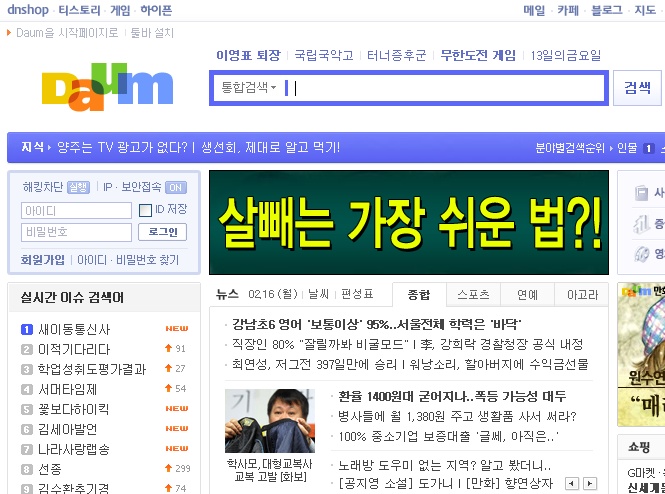Viewport: 665px width, 494px height.
Task: Click the 툴바 설치 link
Action: pos(152,33)
